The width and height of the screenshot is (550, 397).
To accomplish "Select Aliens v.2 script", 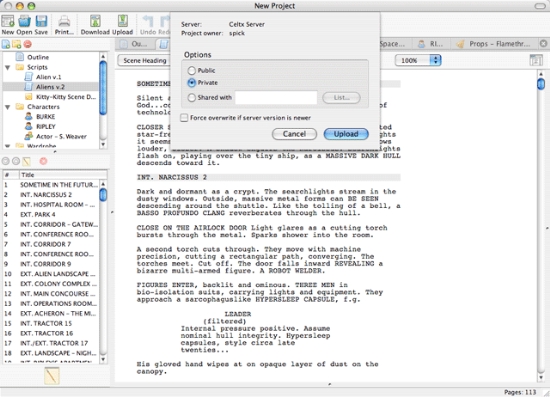I will 51,87.
